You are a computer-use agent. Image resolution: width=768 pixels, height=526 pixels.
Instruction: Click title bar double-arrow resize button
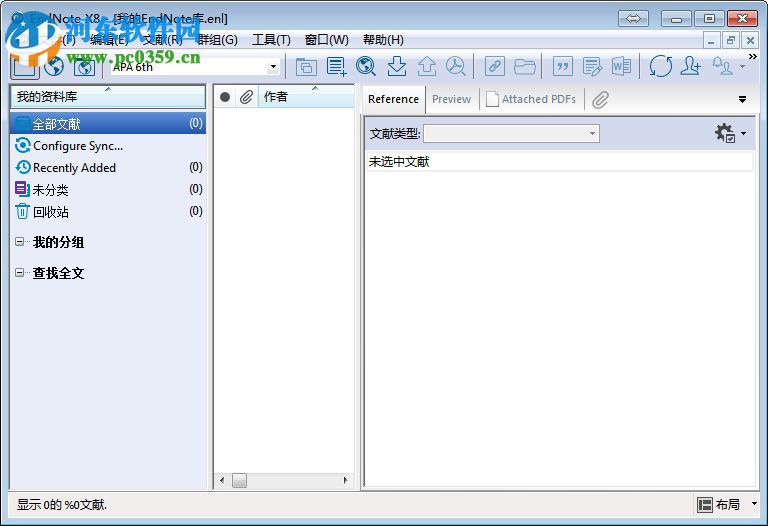[633, 19]
